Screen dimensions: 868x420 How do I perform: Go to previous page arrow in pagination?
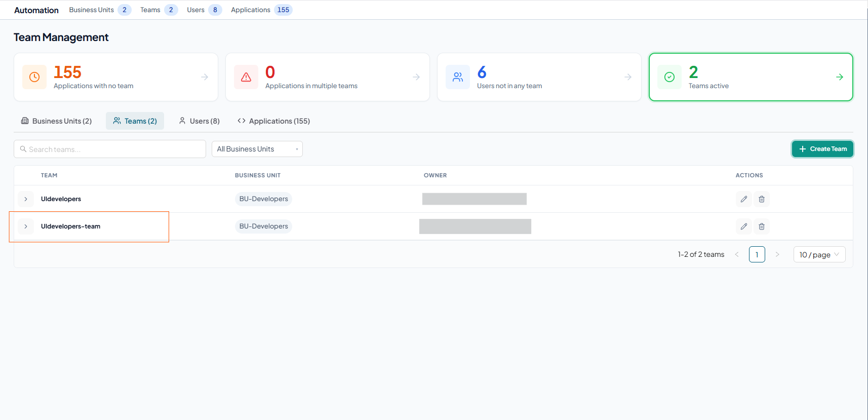pos(737,254)
